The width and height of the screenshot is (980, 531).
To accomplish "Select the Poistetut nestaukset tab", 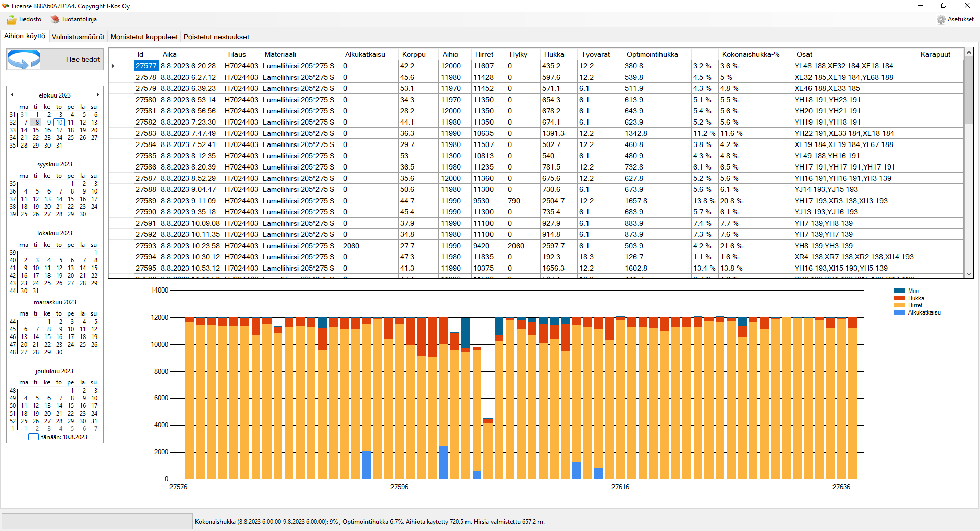I will [216, 37].
